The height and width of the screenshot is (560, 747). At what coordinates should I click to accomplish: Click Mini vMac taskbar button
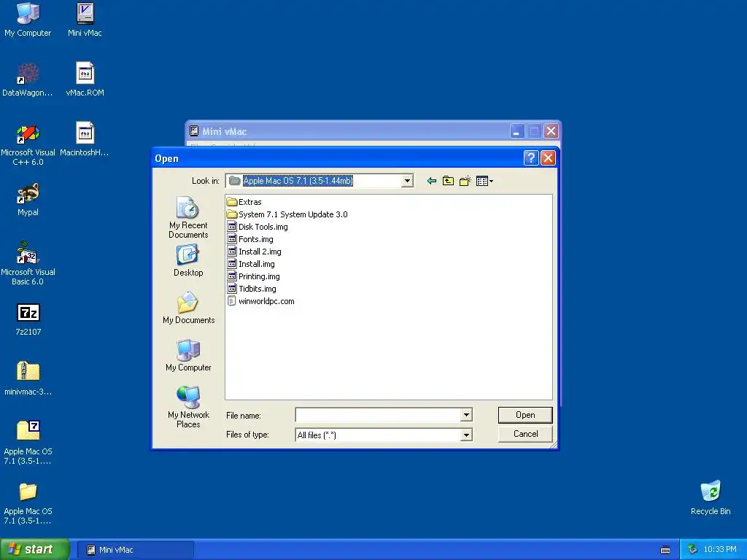[135, 550]
